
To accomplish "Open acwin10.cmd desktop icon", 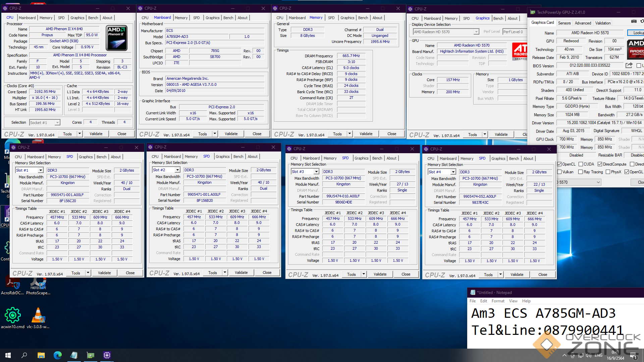I will [13, 315].
